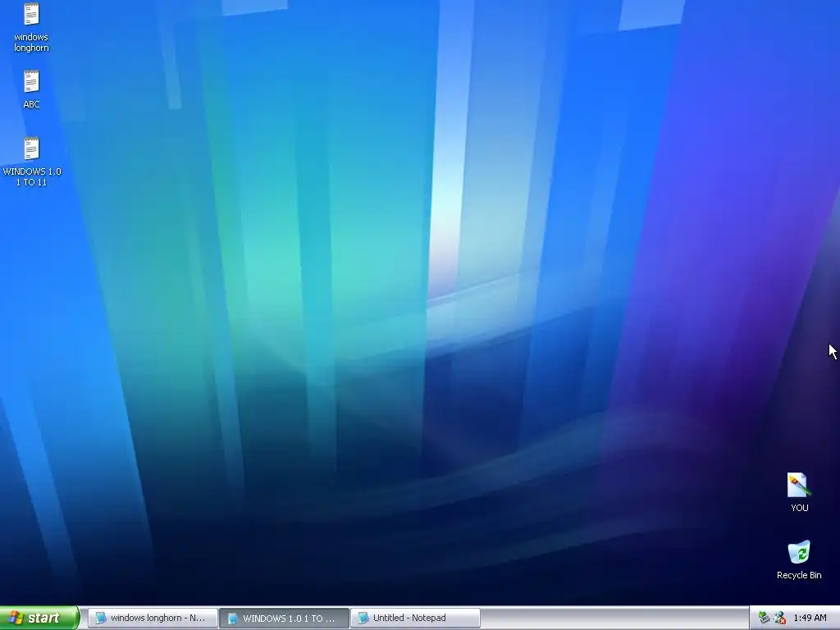The image size is (840, 630).
Task: Select the YOU paint file icon
Action: click(x=799, y=486)
